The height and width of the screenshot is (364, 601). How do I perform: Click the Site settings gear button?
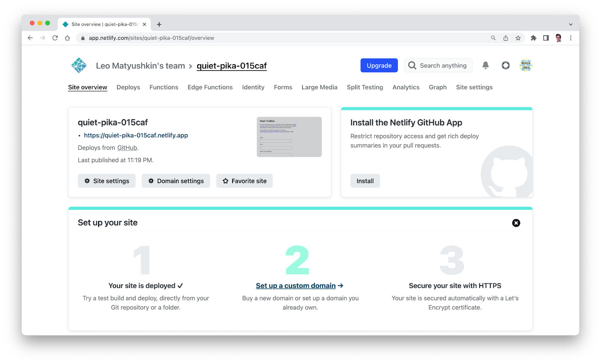(x=107, y=181)
